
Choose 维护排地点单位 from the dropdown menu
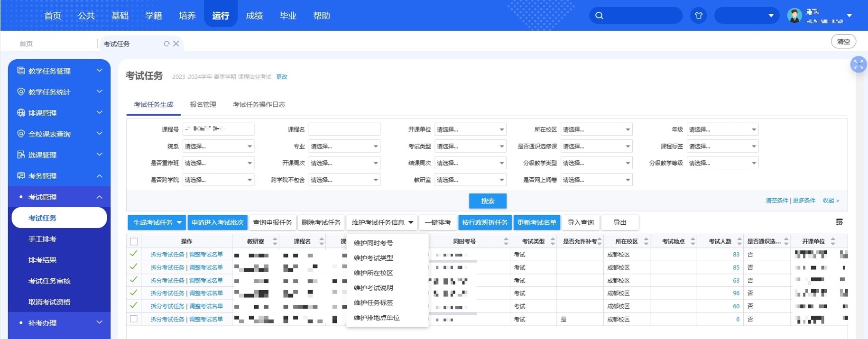pos(377,318)
